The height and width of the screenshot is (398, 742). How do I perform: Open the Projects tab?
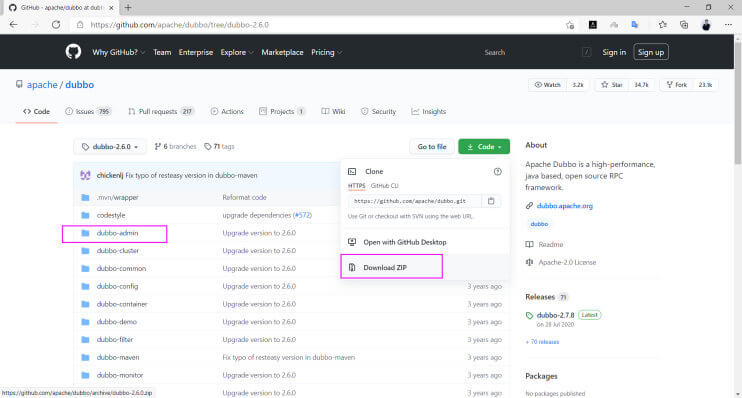pyautogui.click(x=282, y=112)
